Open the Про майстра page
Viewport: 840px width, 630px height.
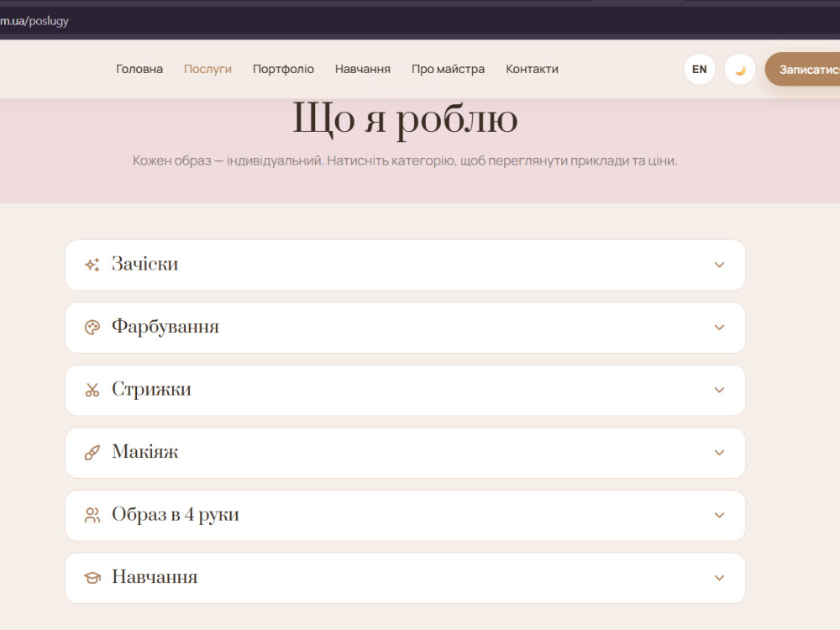[448, 69]
